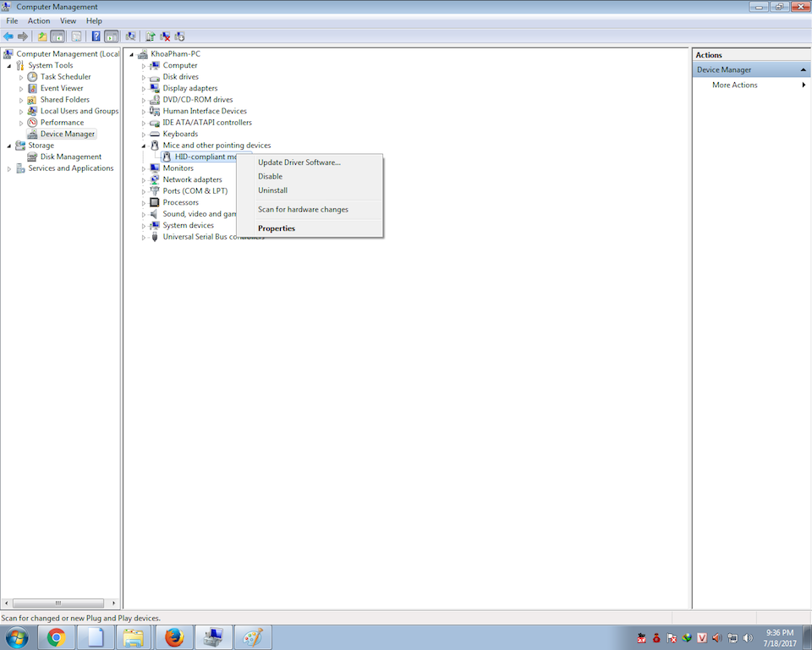The width and height of the screenshot is (812, 650).
Task: Open the Action menu in the menu bar
Action: pyautogui.click(x=39, y=20)
